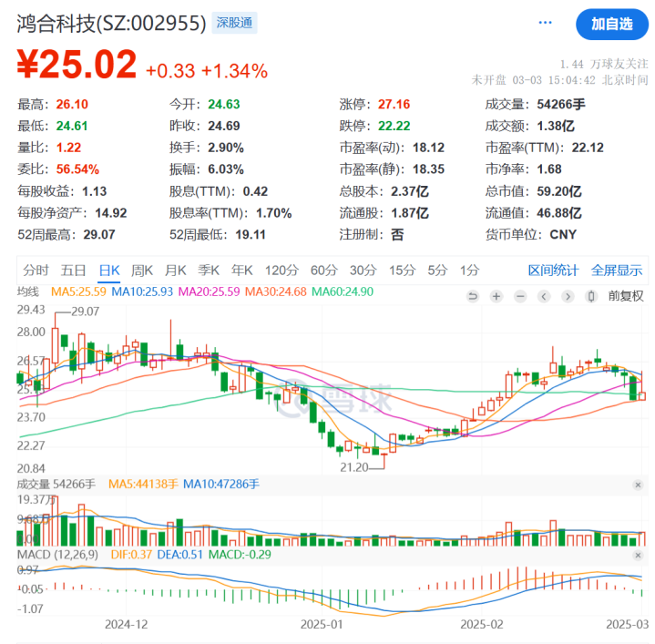Viewport: 655px width, 644px height.
Task: Switch to the 5分 chart tab
Action: click(x=437, y=271)
